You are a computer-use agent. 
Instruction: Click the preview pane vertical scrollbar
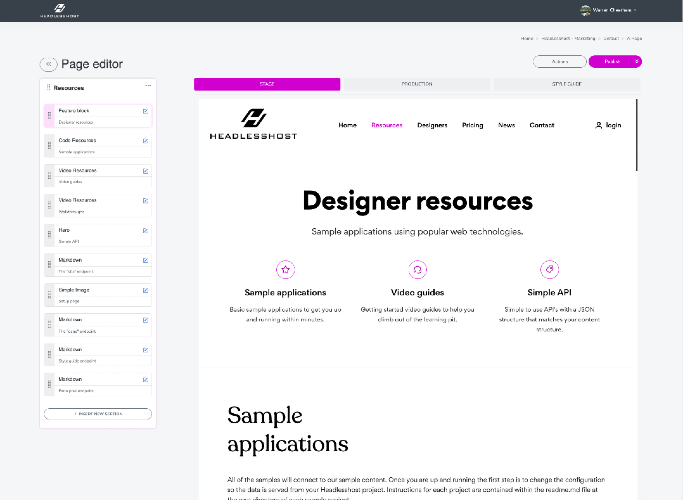coord(636,135)
